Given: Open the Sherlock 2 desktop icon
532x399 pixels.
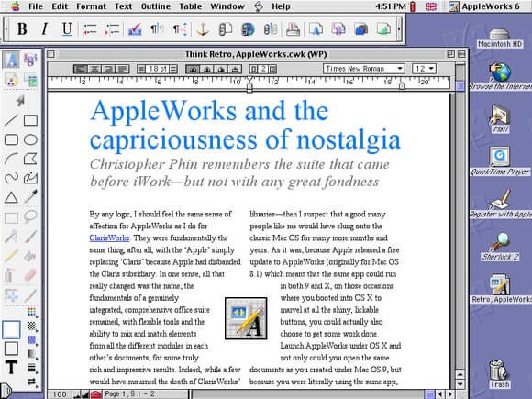Looking at the screenshot, I should pyautogui.click(x=500, y=247).
